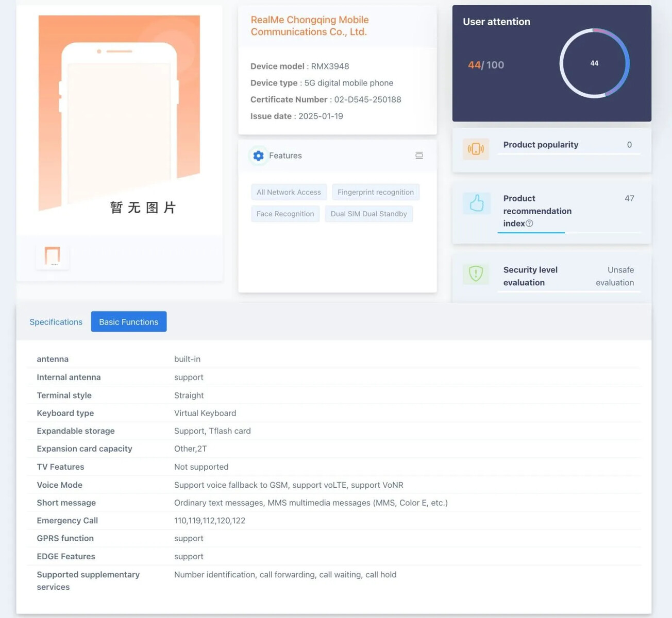The width and height of the screenshot is (672, 618).
Task: Click the large phone placeholder image
Action: click(119, 113)
